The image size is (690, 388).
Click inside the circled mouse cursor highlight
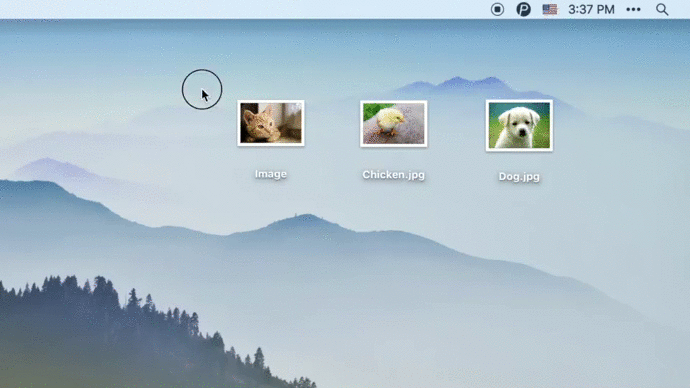[202, 89]
